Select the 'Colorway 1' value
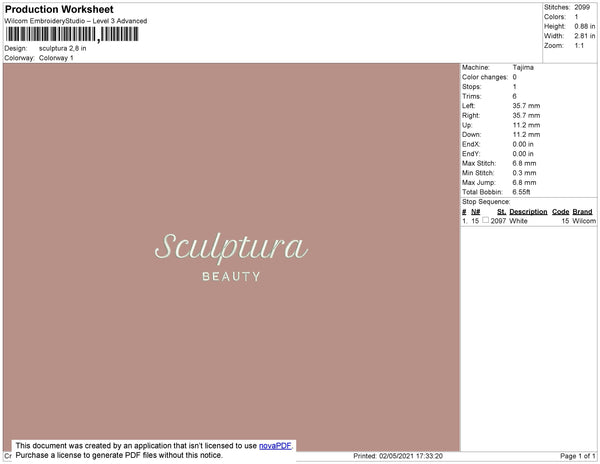Screen dimensions: 600x464 coord(56,58)
